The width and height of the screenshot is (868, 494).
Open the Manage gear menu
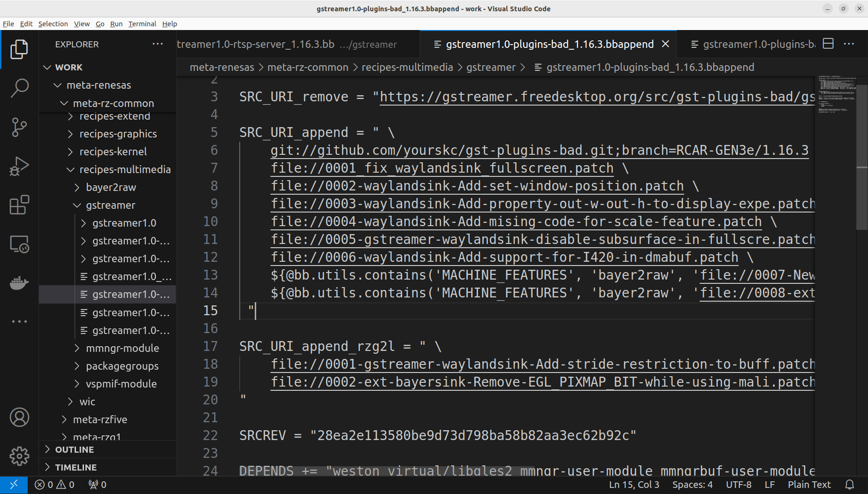(19, 456)
